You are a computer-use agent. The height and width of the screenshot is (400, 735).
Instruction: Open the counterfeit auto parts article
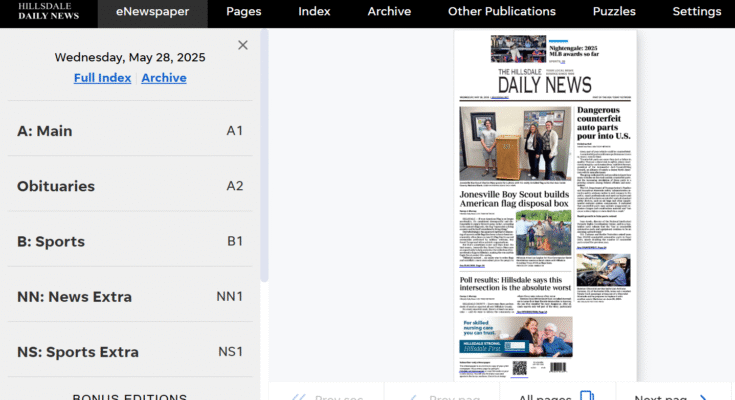(x=604, y=123)
